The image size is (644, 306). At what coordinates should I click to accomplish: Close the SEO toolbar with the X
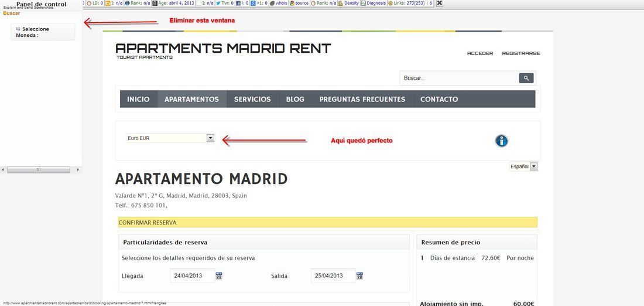coord(440,3)
